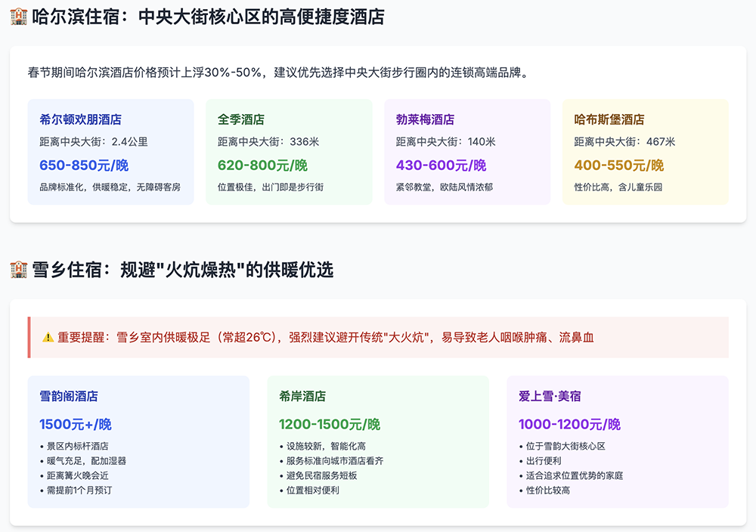Image resolution: width=756 pixels, height=532 pixels.
Task: Click the building icon beside the 雪乡住宿 heading
Action: (x=17, y=269)
